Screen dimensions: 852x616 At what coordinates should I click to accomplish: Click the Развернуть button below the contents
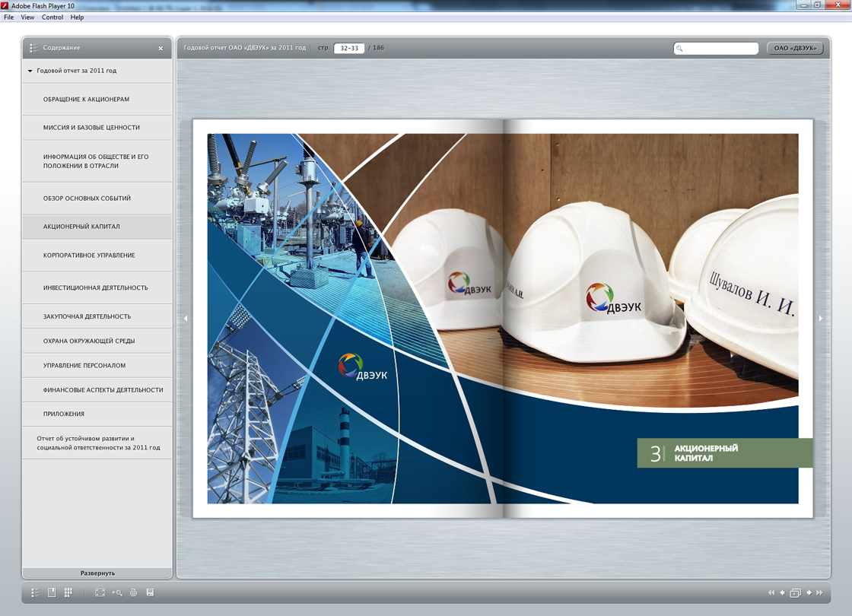pos(97,573)
